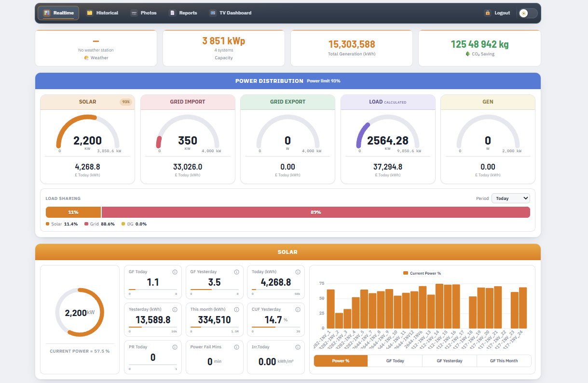Click the info icon on Power Fail Mins
This screenshot has width=588, height=383.
pos(236,347)
